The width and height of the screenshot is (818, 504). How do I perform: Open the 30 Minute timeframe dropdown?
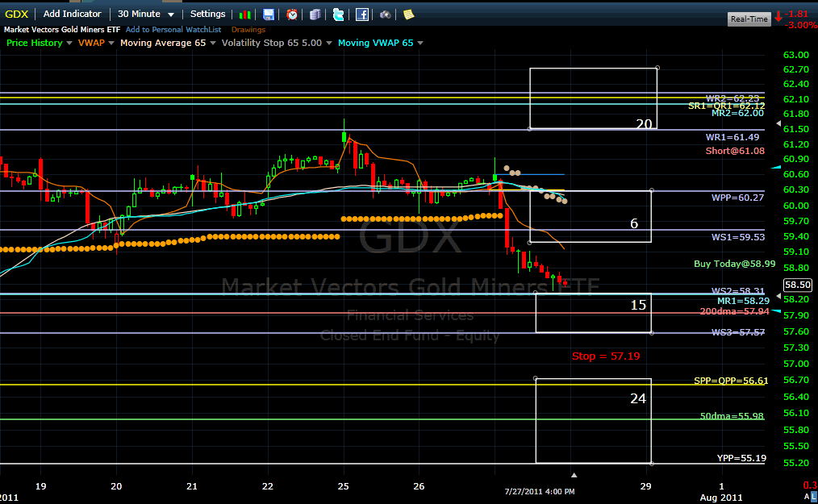click(145, 14)
